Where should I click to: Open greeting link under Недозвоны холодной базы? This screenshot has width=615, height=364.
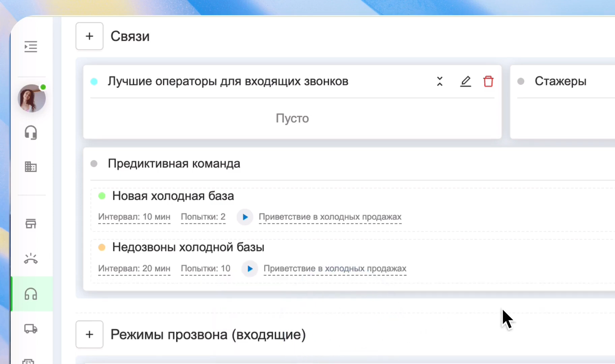click(335, 269)
